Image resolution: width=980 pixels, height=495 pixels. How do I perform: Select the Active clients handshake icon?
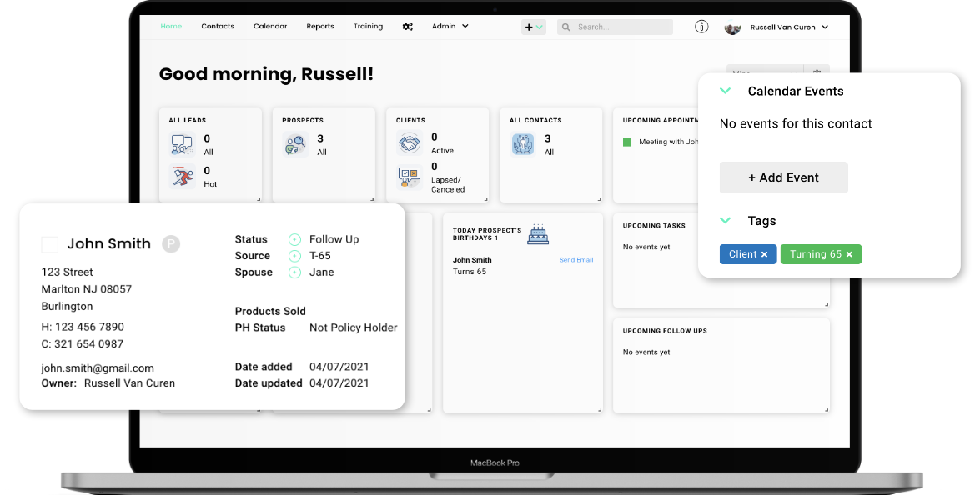click(x=410, y=142)
